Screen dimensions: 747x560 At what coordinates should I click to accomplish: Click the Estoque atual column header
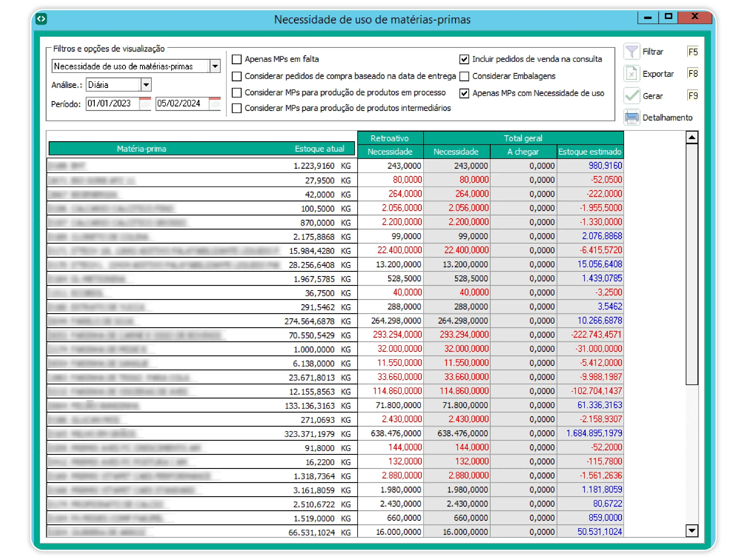(320, 149)
